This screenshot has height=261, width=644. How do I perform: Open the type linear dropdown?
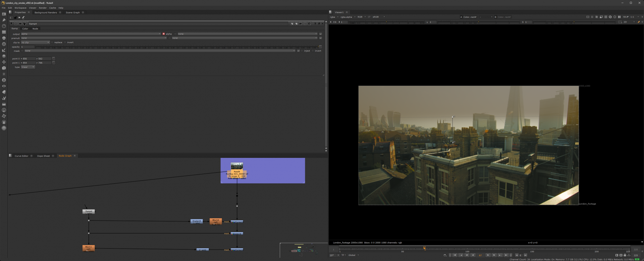28,67
